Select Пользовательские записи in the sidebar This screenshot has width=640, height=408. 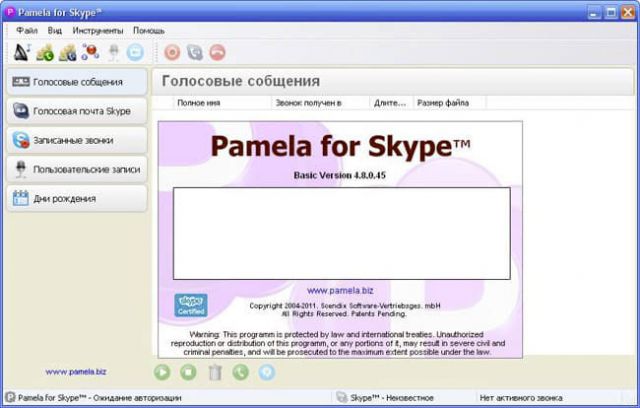(77, 169)
